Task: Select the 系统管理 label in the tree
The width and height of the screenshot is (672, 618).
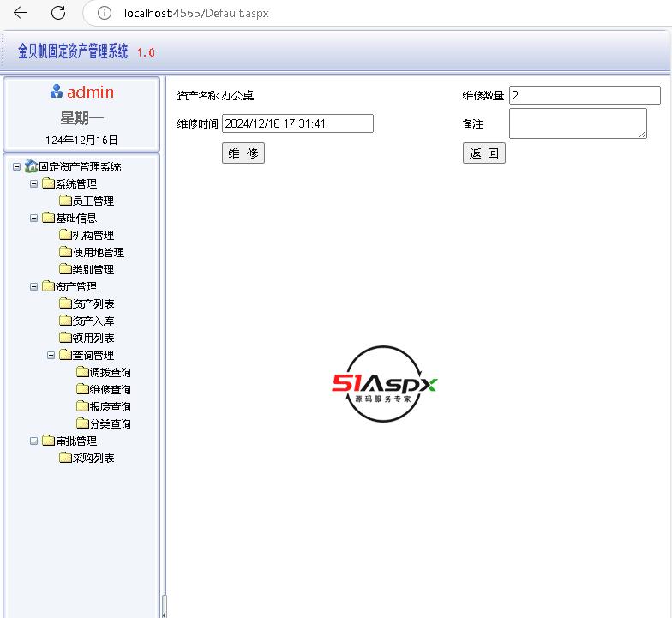Action: coord(75,183)
